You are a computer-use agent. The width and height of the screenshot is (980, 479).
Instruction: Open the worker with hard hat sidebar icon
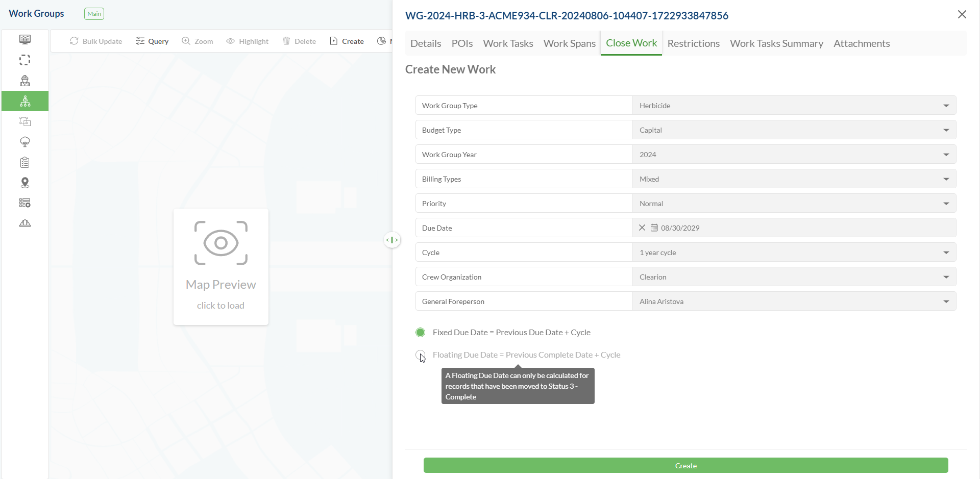25,81
